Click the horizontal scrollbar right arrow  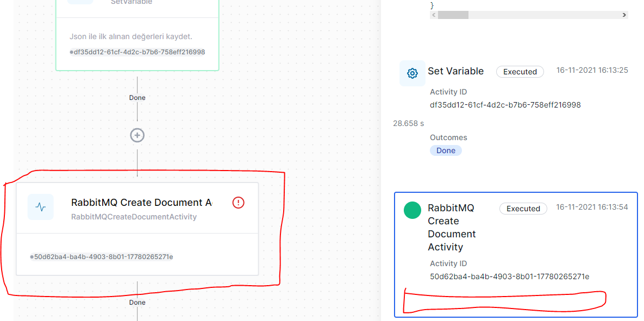[624, 15]
